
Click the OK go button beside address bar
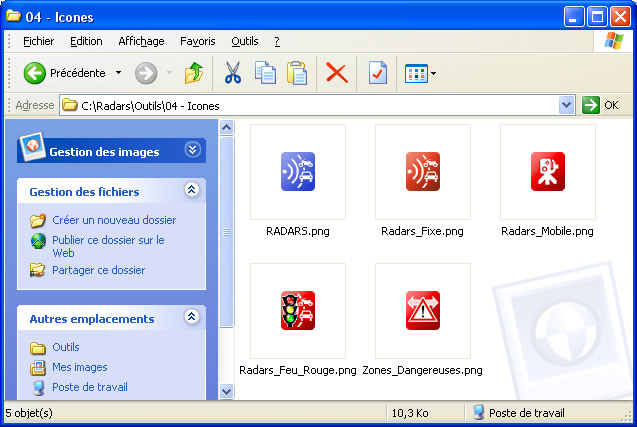pyautogui.click(x=601, y=105)
